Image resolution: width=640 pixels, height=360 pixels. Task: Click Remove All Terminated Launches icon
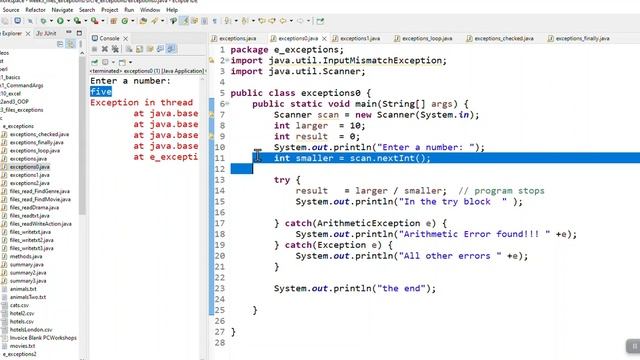click(x=115, y=49)
